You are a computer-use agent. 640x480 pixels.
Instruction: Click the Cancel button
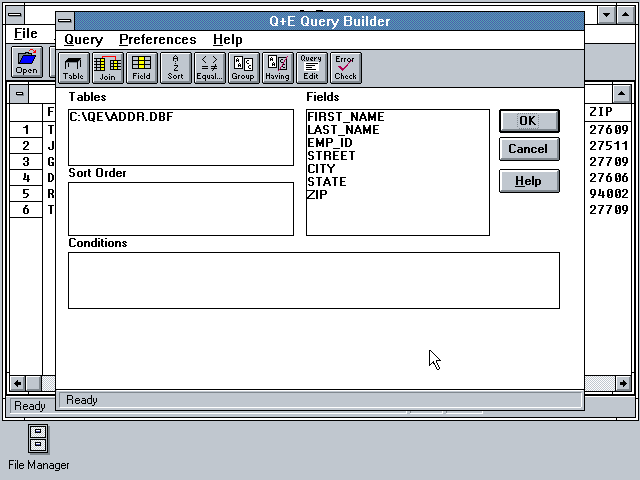pyautogui.click(x=529, y=149)
